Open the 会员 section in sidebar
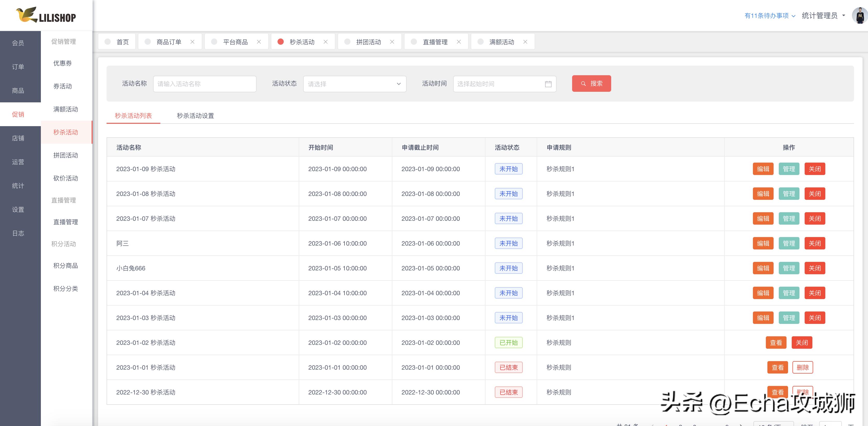868x426 pixels. point(18,42)
